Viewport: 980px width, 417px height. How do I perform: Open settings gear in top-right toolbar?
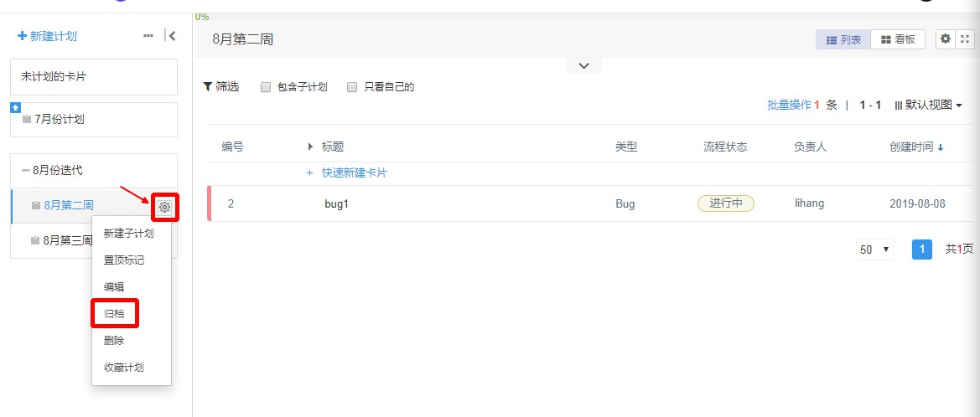[x=946, y=39]
